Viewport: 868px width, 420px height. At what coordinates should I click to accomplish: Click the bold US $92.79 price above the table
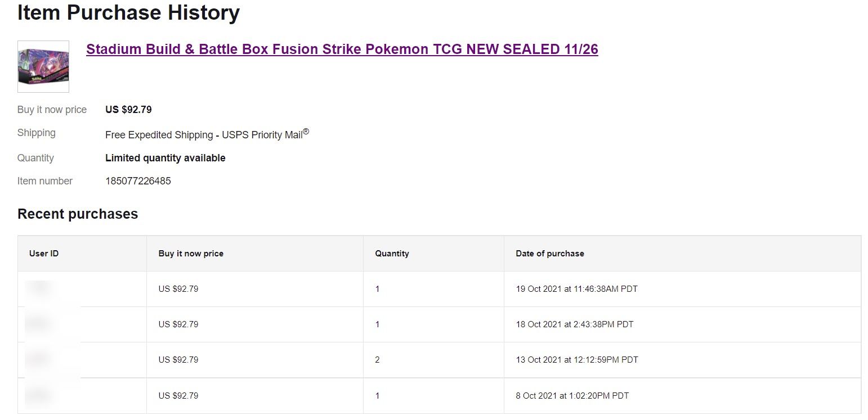128,110
